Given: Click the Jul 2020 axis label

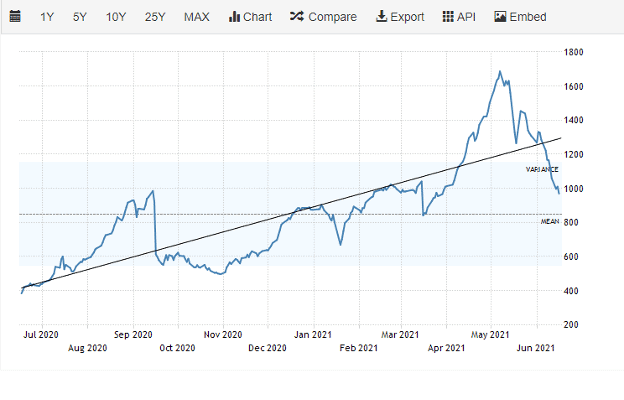Looking at the screenshot, I should coord(41,335).
